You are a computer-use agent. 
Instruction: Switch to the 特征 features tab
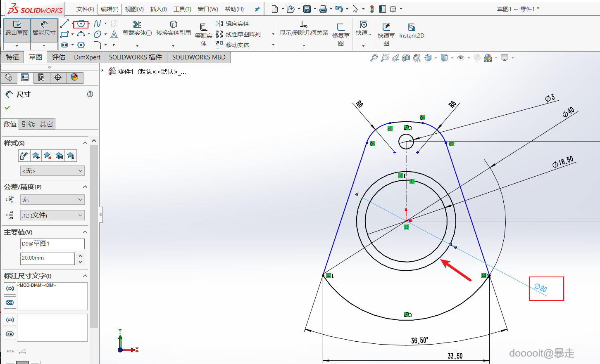[x=12, y=57]
